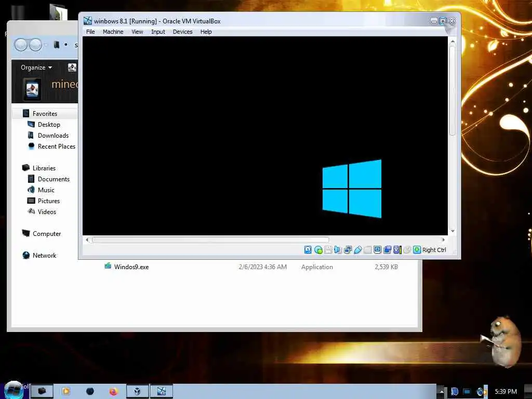Open the Windows Start orb

pyautogui.click(x=14, y=390)
